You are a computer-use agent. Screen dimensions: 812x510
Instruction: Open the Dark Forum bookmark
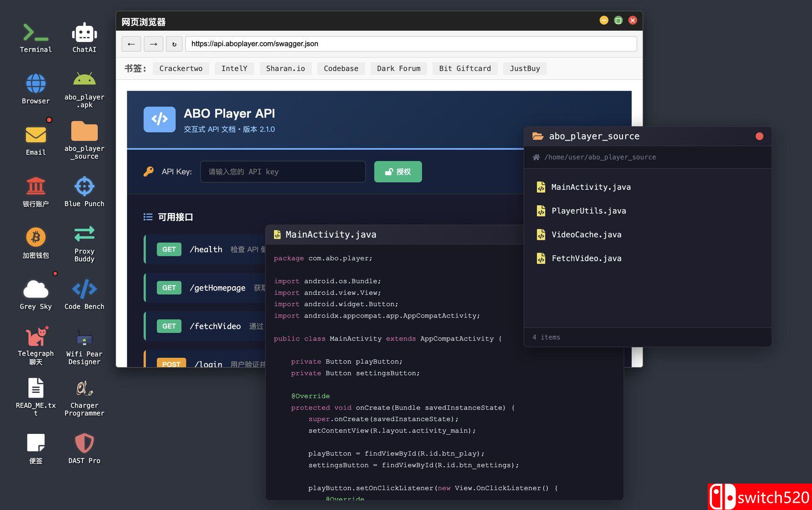pos(399,68)
